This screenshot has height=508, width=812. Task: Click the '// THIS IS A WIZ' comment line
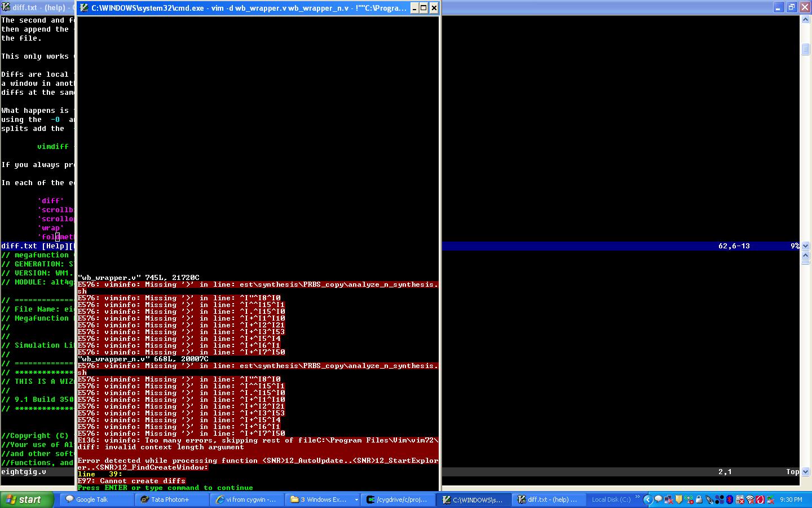coord(37,382)
